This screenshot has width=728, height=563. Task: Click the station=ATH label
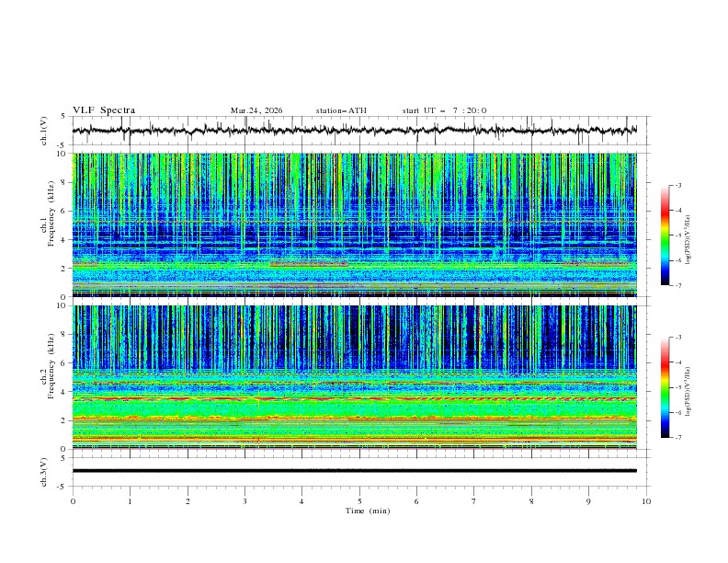pos(341,110)
